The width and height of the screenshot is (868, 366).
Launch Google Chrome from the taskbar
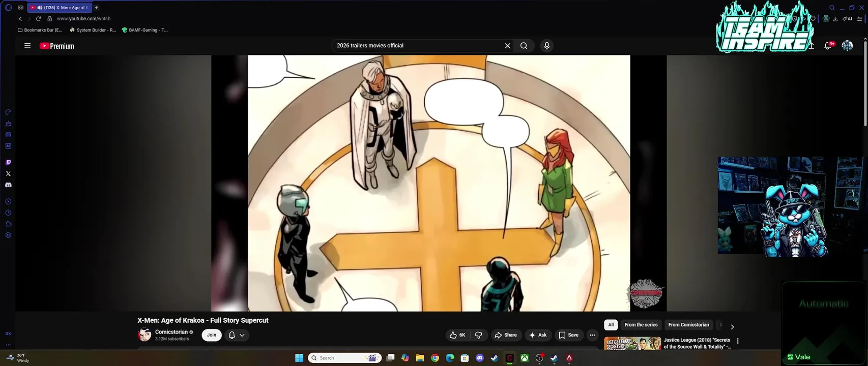pos(435,358)
